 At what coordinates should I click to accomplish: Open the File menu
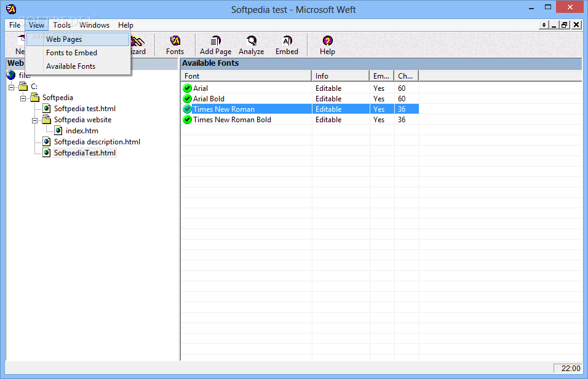[x=15, y=25]
